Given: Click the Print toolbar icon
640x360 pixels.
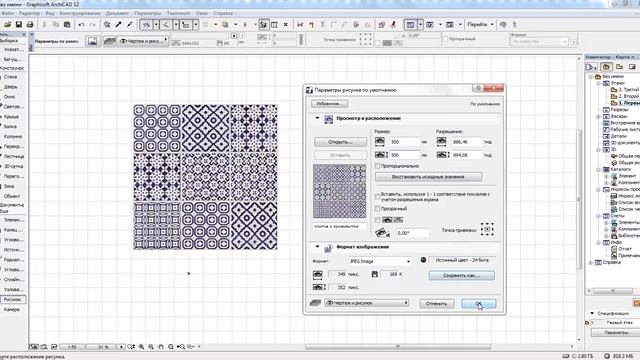Looking at the screenshot, I should [x=30, y=25].
